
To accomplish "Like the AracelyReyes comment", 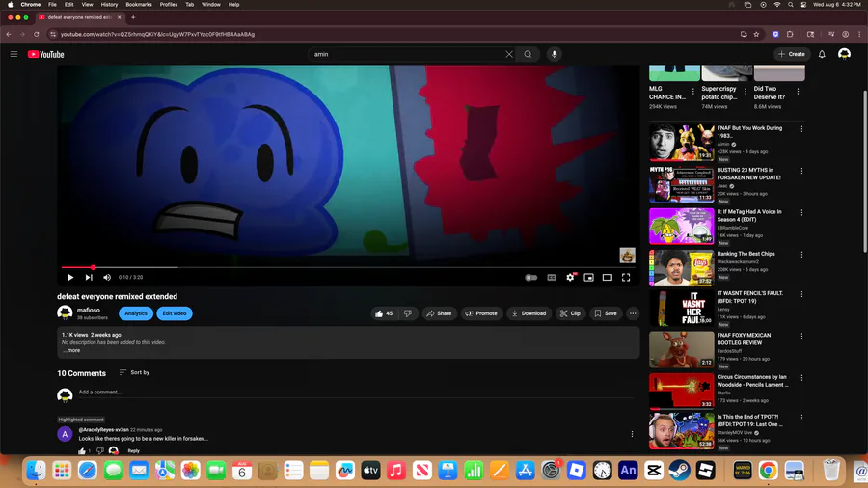I will (x=82, y=451).
